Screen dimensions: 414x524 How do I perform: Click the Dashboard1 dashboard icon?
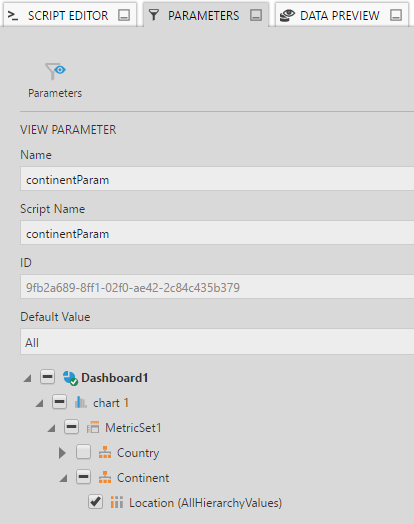(70, 378)
